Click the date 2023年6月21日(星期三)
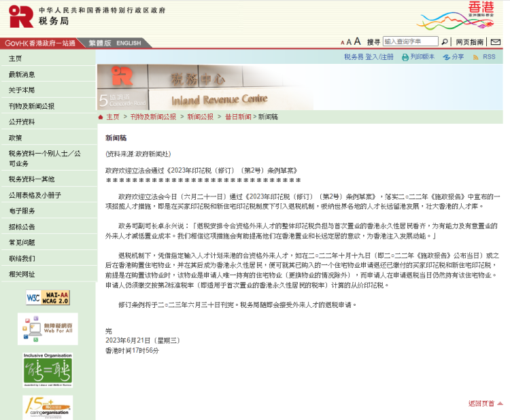This screenshot has width=510, height=420. (x=143, y=340)
